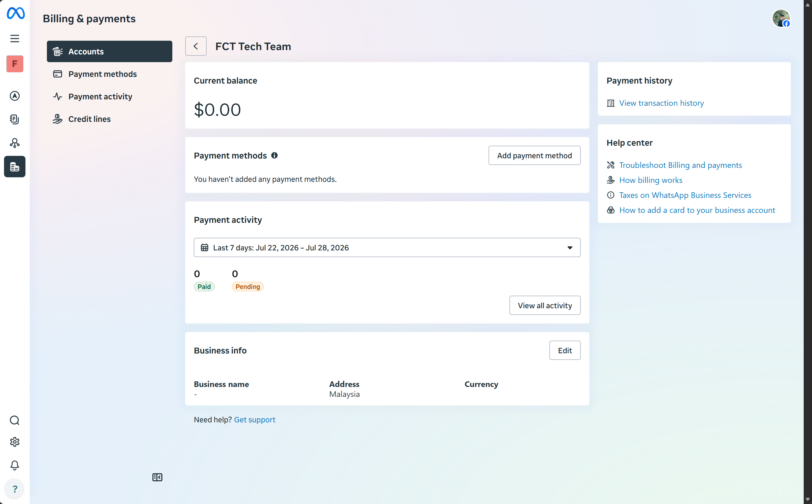The width and height of the screenshot is (812, 504).
Task: Open the documents sidebar icon
Action: (15, 119)
